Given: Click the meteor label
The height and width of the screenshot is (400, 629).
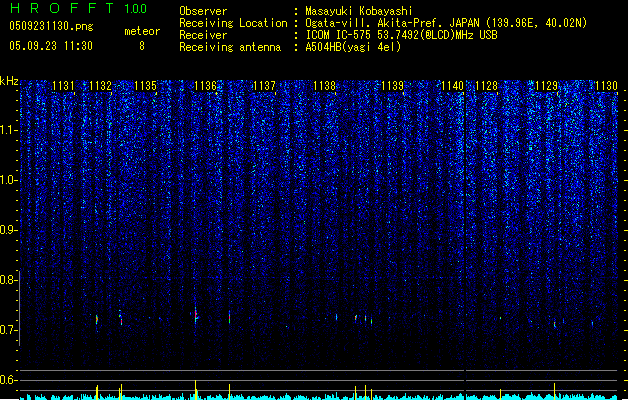Looking at the screenshot, I should [142, 31].
